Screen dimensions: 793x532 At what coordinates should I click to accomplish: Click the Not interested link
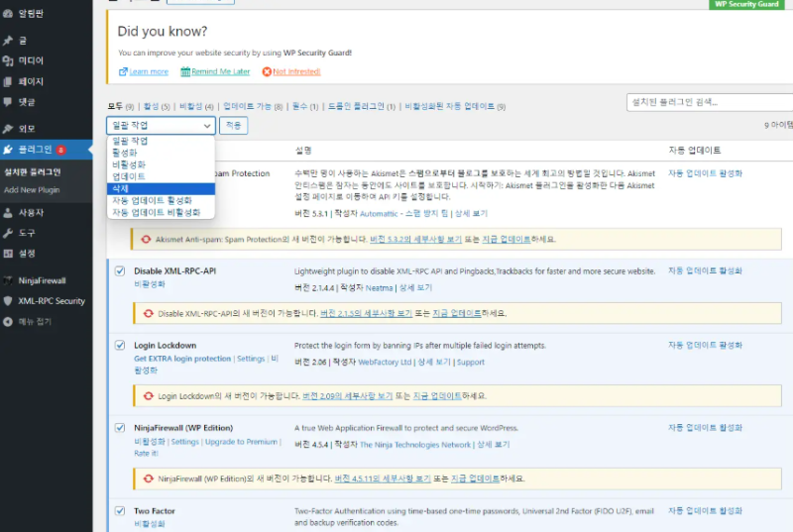click(x=296, y=71)
